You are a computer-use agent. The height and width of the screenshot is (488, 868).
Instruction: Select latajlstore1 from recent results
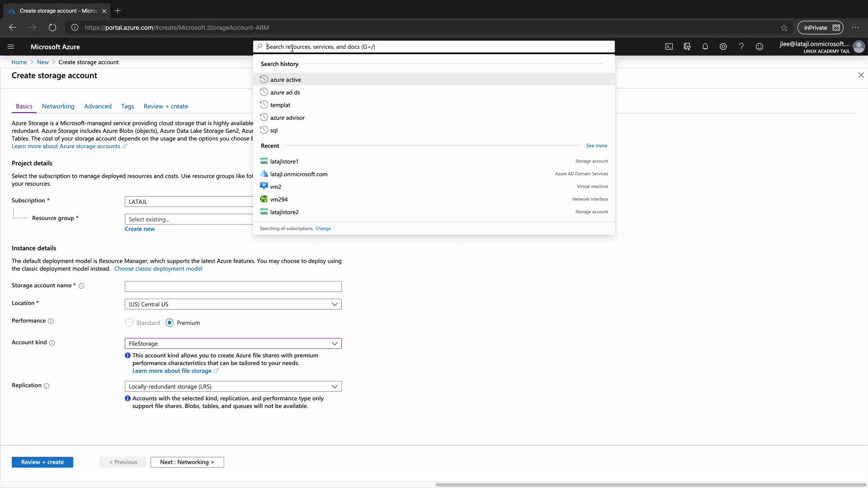click(x=284, y=161)
